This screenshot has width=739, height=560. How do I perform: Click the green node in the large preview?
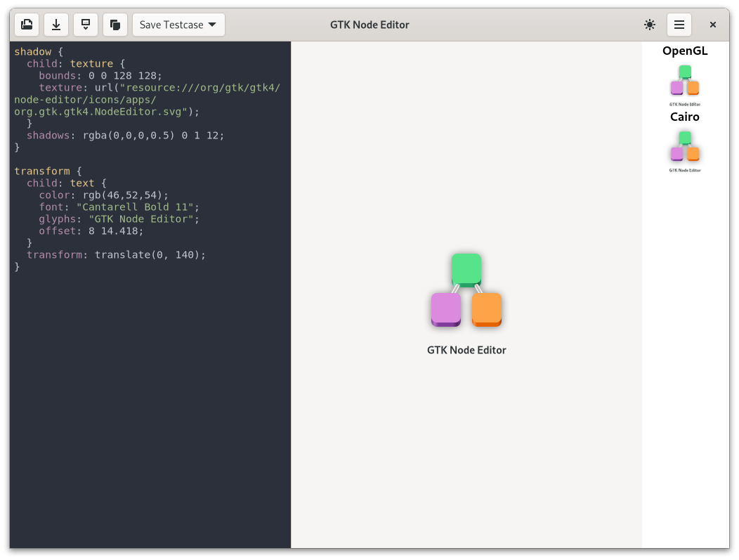[466, 270]
